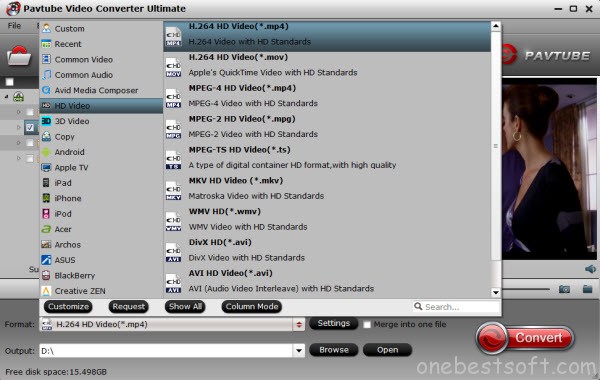Click the iPod device icon
Image resolution: width=600 pixels, height=380 pixels.
[46, 214]
